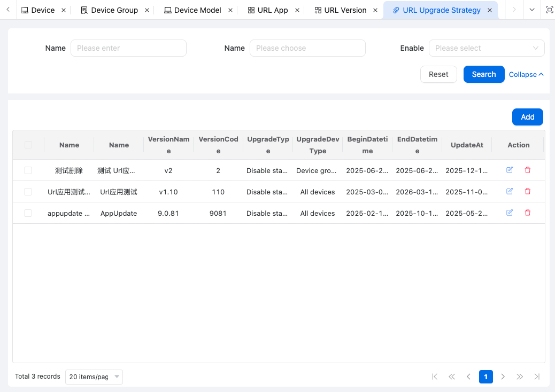555x392 pixels.
Task: Open the items per page dropdown
Action: point(94,377)
